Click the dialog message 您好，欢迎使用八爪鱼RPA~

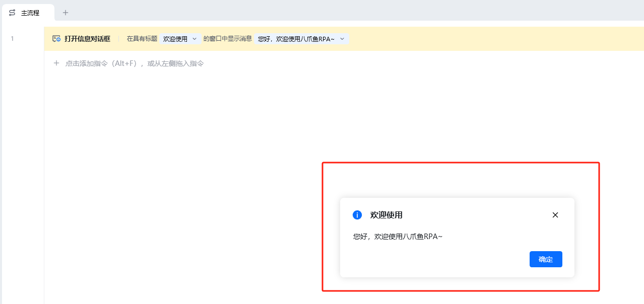[x=398, y=236]
